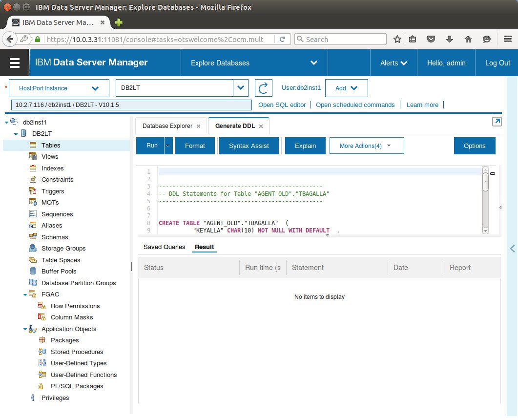Click the Indexes tree icon
Image resolution: width=518 pixels, height=420 pixels.
33,168
